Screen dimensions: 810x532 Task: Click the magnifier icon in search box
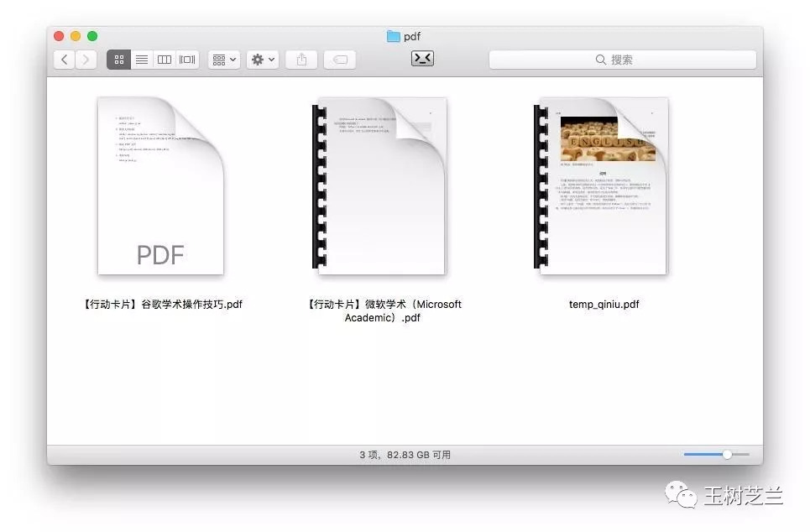pos(601,60)
